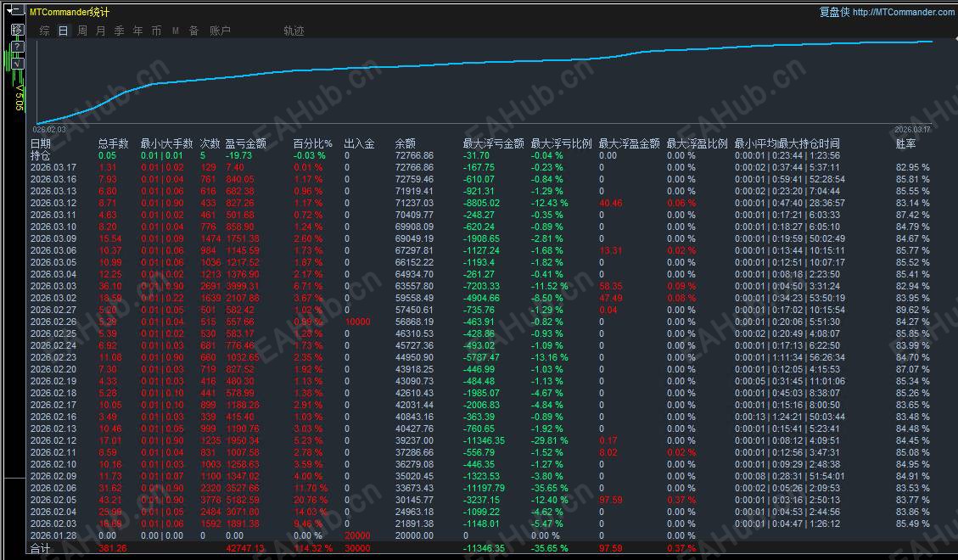Open the http://MTCommander.com link
958x560 pixels.
904,12
